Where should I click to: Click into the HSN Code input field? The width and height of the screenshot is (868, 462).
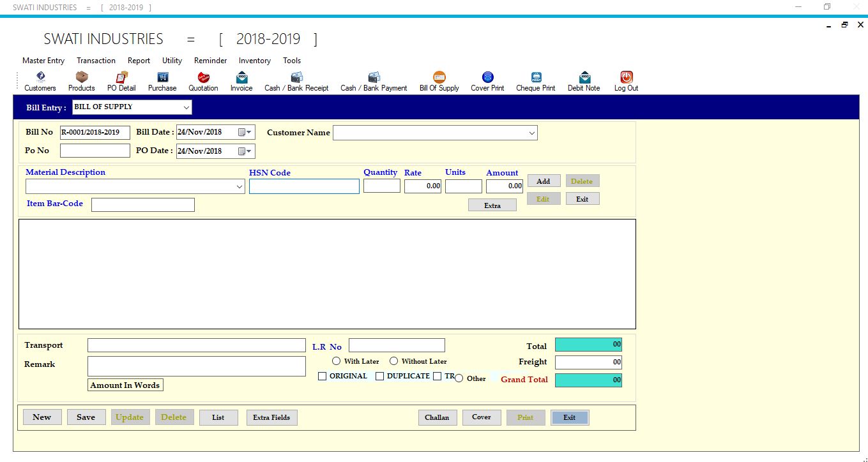304,186
